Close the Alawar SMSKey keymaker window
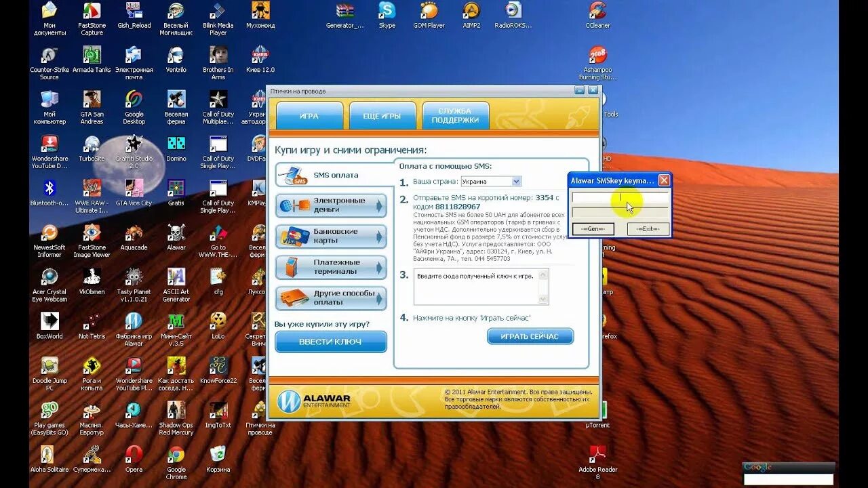The width and height of the screenshot is (868, 488). pos(664,180)
